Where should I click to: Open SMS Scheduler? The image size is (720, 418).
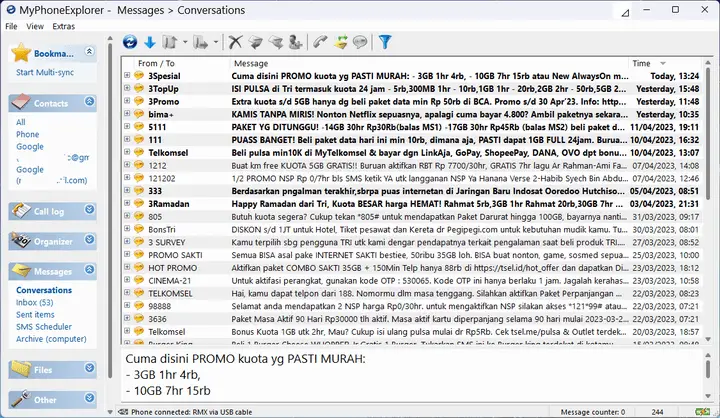tap(44, 327)
